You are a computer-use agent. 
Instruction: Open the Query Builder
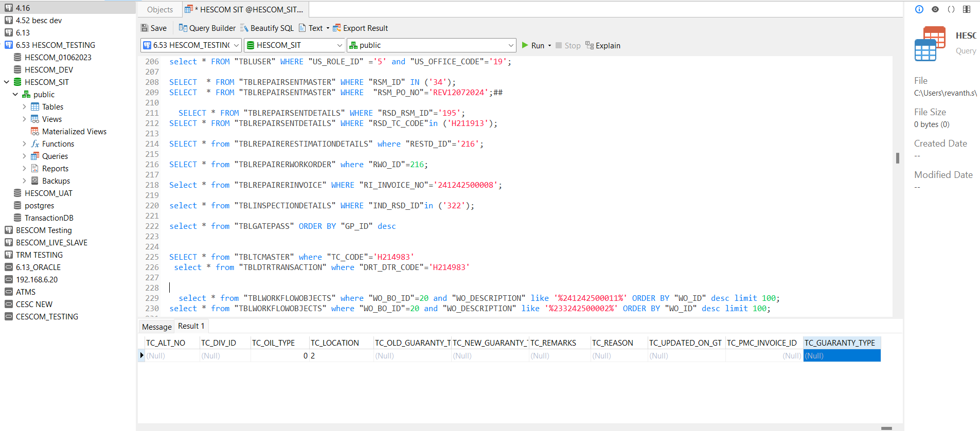pos(207,28)
